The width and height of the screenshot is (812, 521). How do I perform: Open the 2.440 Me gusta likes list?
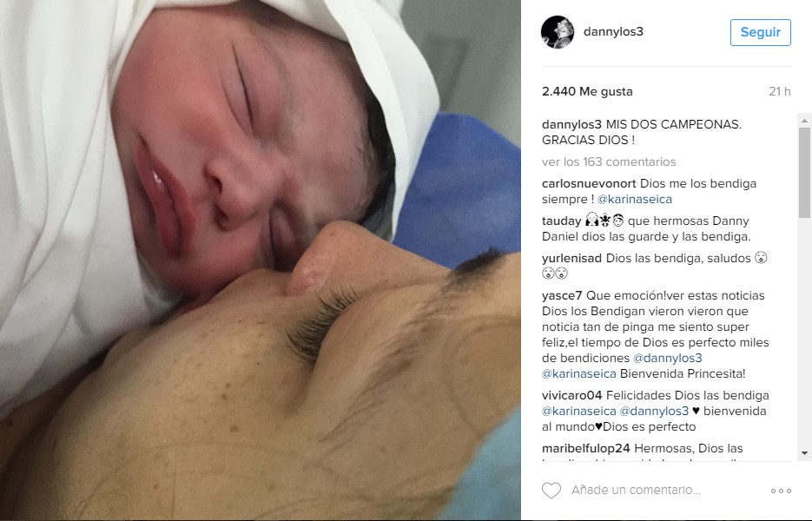pyautogui.click(x=587, y=92)
